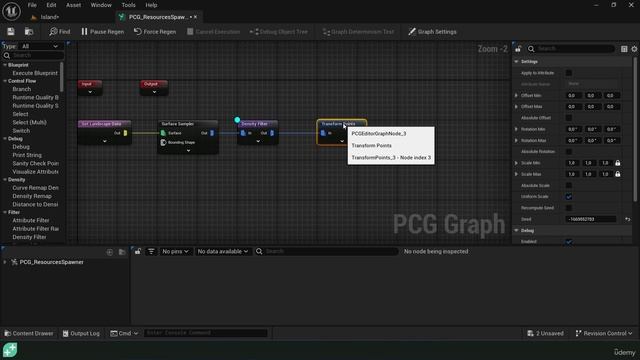
Task: Open the Window menu
Action: coord(101,5)
